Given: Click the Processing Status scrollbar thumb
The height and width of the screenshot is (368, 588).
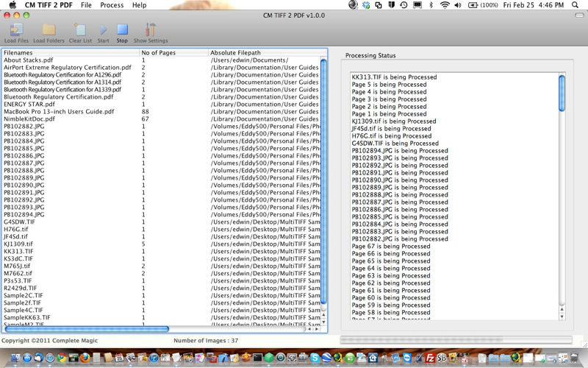Looking at the screenshot, I should 562,93.
